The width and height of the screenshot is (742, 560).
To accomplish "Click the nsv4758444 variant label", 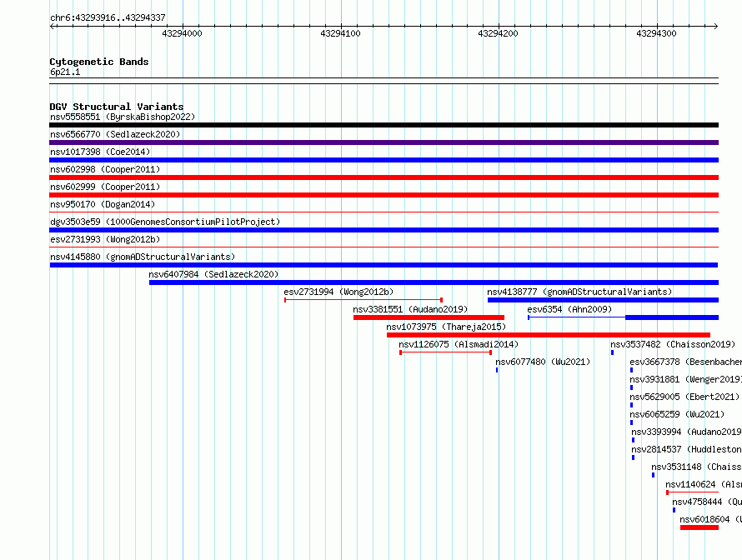I will pyautogui.click(x=707, y=502).
